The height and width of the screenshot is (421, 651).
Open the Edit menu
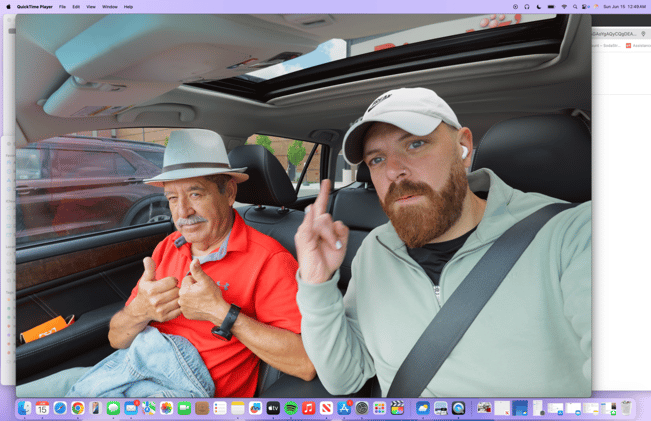[x=76, y=7]
